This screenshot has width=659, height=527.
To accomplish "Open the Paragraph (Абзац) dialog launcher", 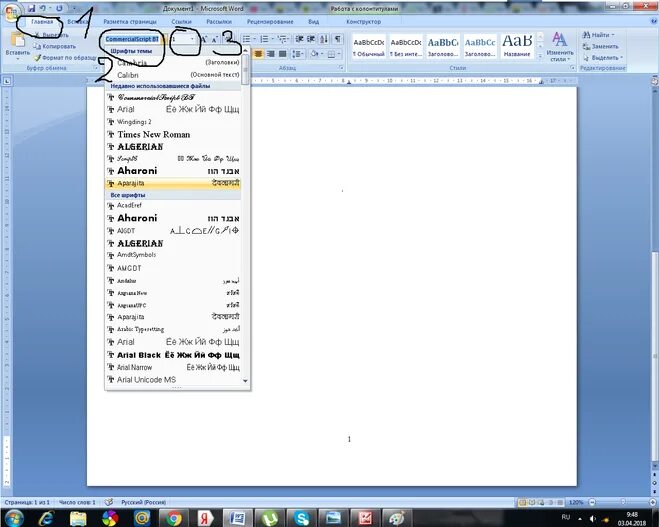I will (x=341, y=68).
